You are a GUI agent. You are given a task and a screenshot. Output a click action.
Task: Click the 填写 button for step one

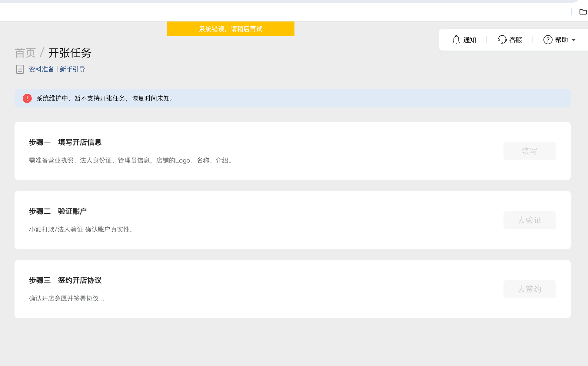pyautogui.click(x=530, y=151)
